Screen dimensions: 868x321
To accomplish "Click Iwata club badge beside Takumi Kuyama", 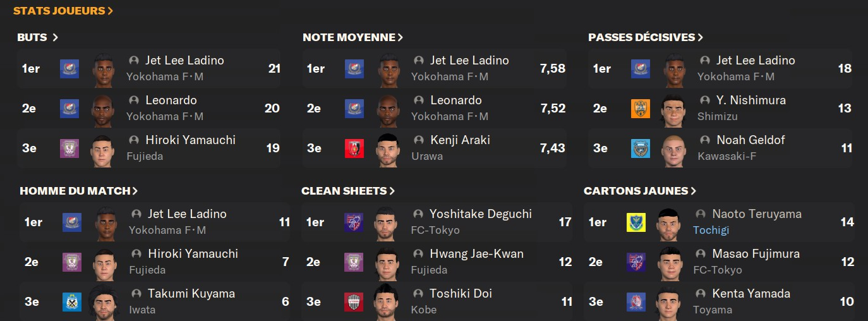I will pyautogui.click(x=72, y=301).
